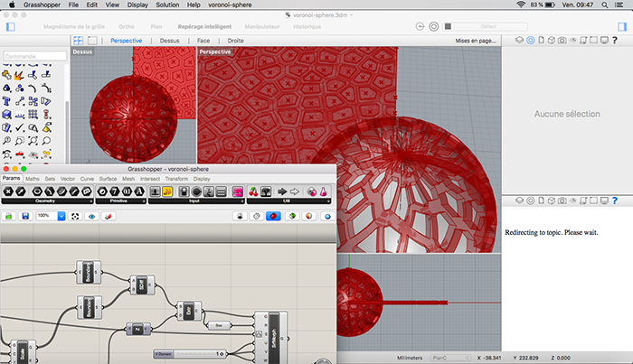Open file with green Grasshopper icon
The image size is (633, 364).
pyautogui.click(x=8, y=217)
